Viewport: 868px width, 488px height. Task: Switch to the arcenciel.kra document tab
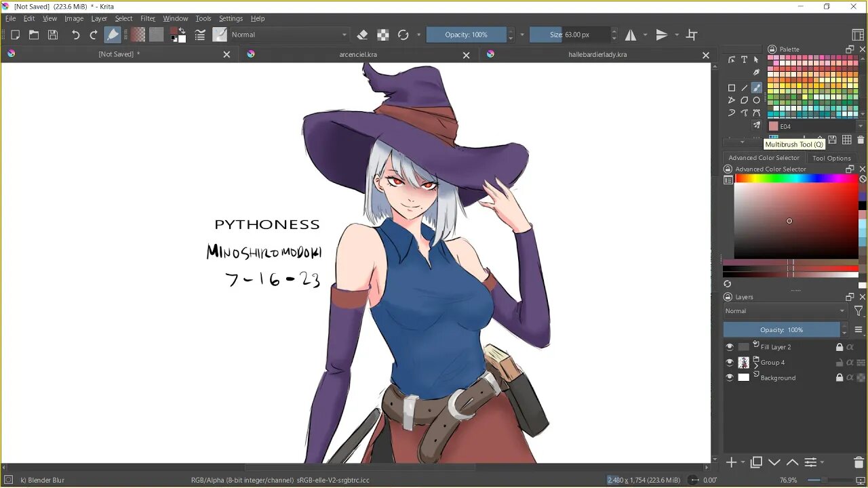pos(358,54)
